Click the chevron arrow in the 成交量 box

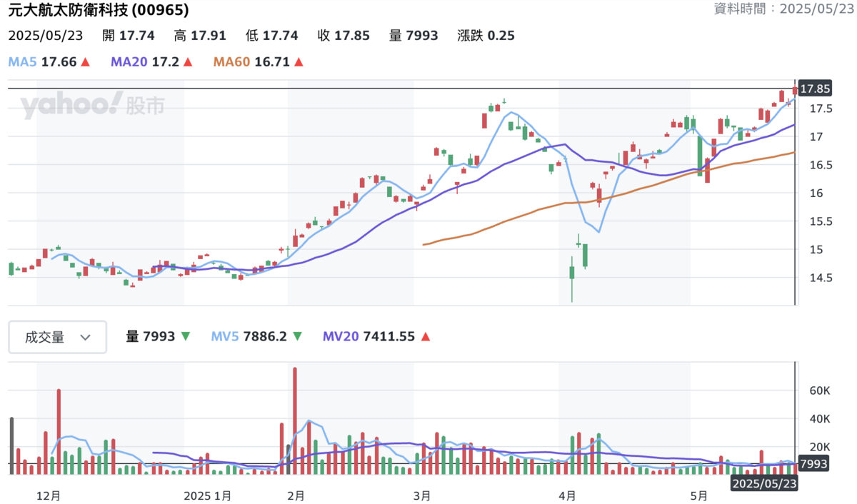point(85,338)
